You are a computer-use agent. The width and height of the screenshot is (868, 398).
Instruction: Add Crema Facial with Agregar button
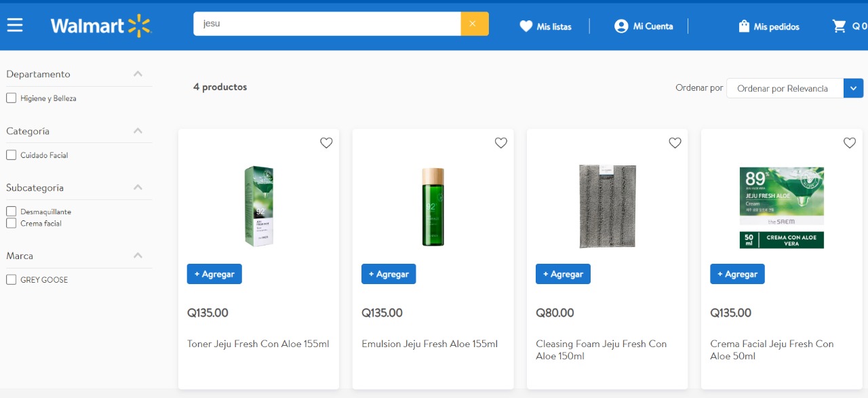point(737,274)
